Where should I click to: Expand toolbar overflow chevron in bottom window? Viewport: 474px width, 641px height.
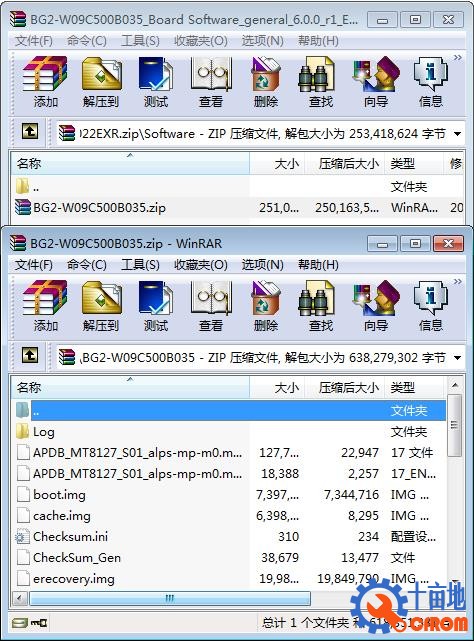[x=458, y=282]
